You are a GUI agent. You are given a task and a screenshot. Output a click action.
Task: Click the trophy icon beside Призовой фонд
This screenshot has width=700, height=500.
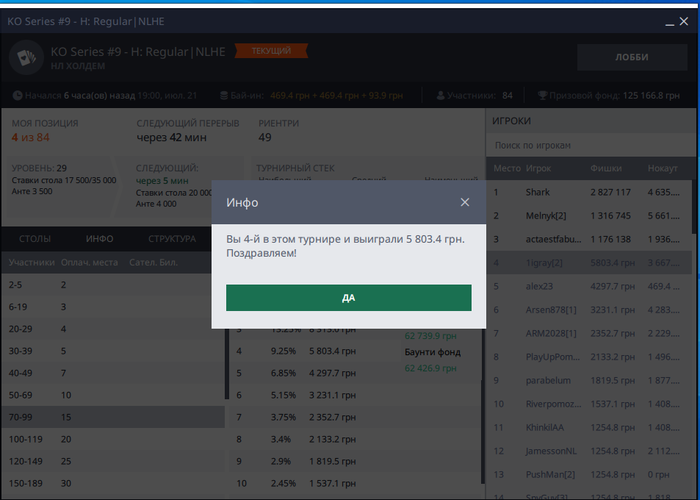542,96
